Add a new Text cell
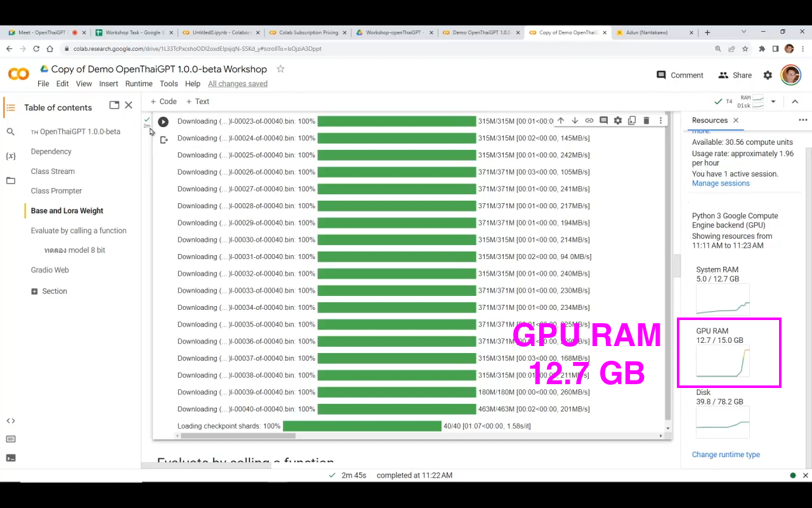The height and width of the screenshot is (508, 812). coord(197,102)
